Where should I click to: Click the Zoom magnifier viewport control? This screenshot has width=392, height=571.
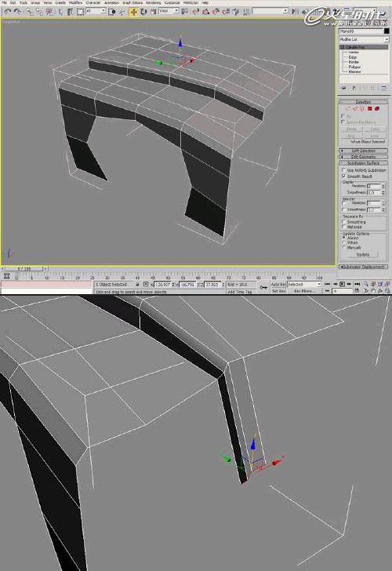point(366,284)
